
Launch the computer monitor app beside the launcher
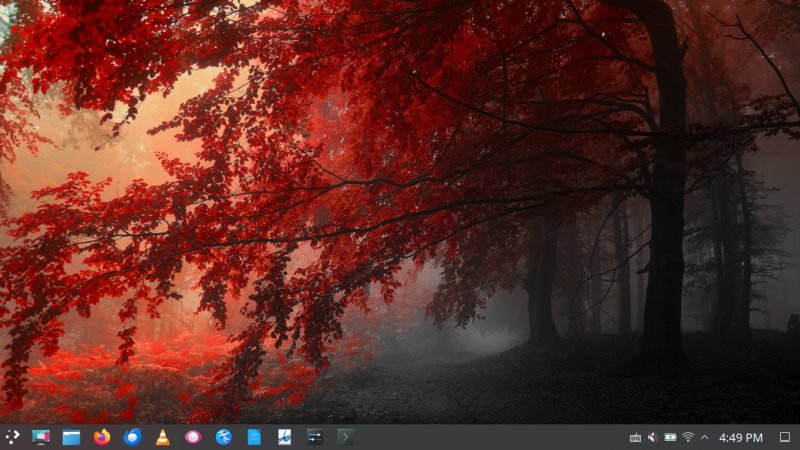click(41, 437)
